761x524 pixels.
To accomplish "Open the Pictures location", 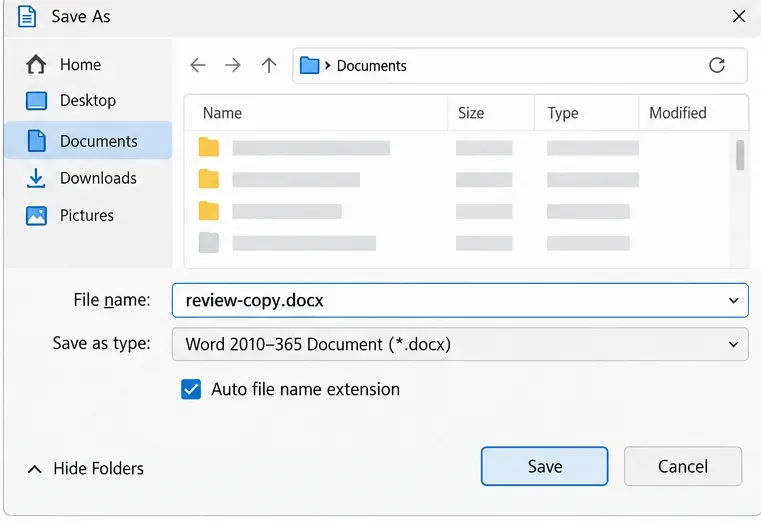I will [88, 215].
